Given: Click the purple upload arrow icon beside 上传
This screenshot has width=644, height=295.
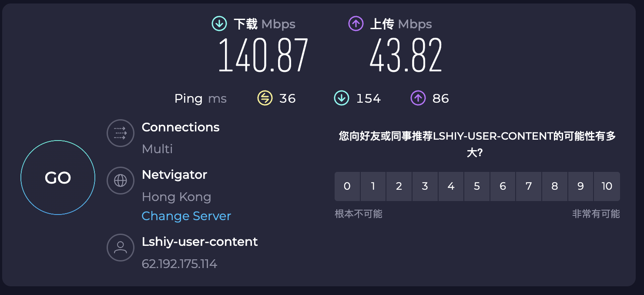Looking at the screenshot, I should (x=356, y=24).
